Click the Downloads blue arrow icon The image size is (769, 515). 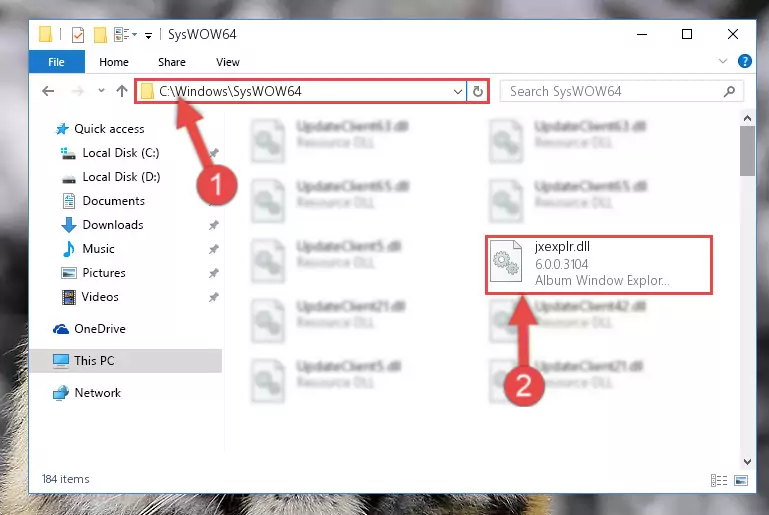point(69,225)
